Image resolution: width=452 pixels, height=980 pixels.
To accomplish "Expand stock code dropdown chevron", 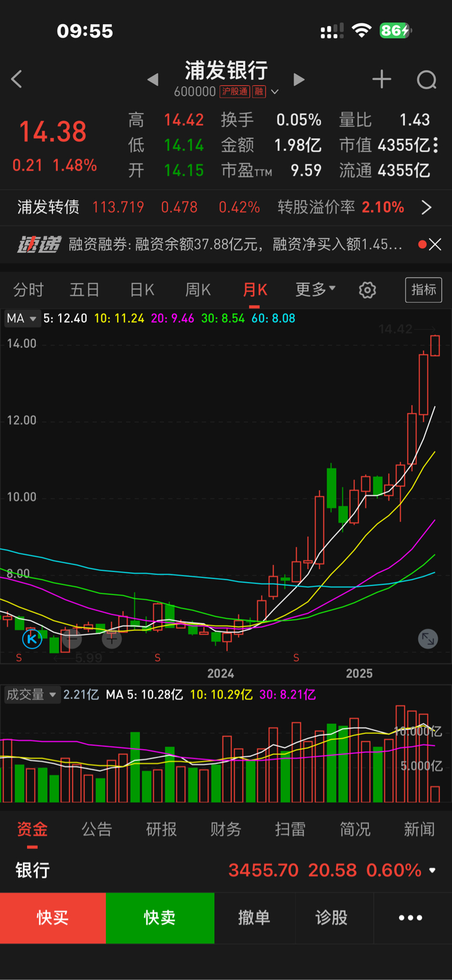I will coord(275,92).
